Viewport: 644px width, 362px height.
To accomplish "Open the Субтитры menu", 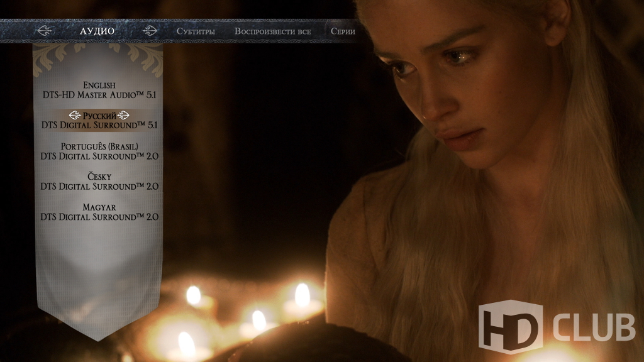I will (196, 31).
